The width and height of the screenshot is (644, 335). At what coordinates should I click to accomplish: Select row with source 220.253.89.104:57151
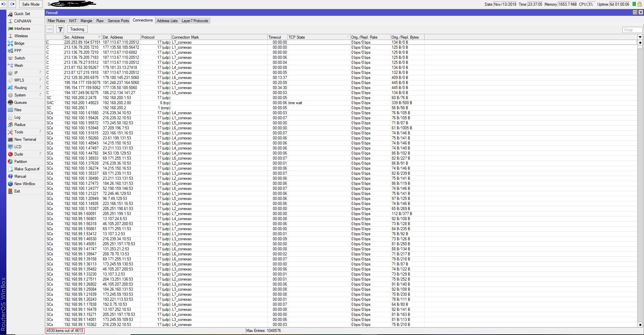[341, 42]
